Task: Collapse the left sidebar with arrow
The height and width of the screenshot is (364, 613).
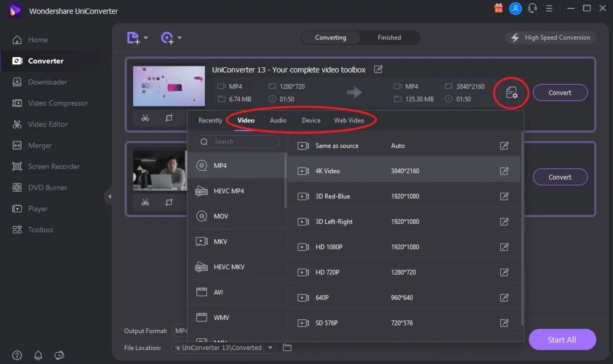Action: 110,196
